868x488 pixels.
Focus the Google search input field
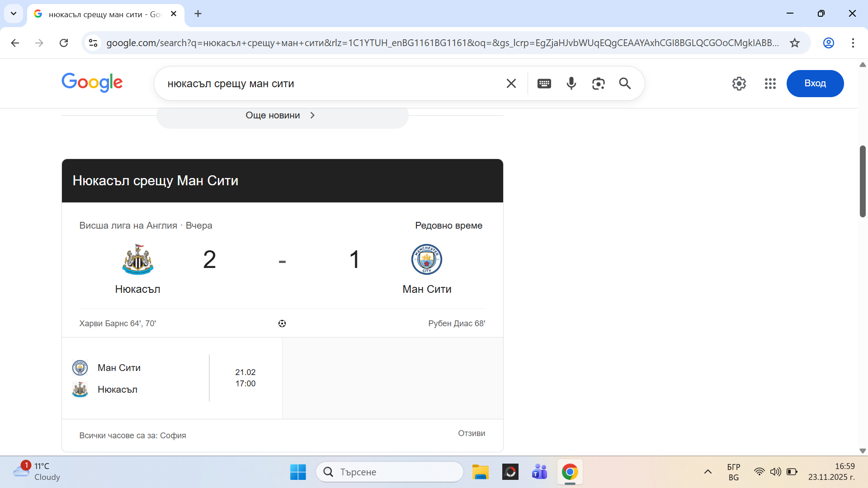[x=330, y=84]
